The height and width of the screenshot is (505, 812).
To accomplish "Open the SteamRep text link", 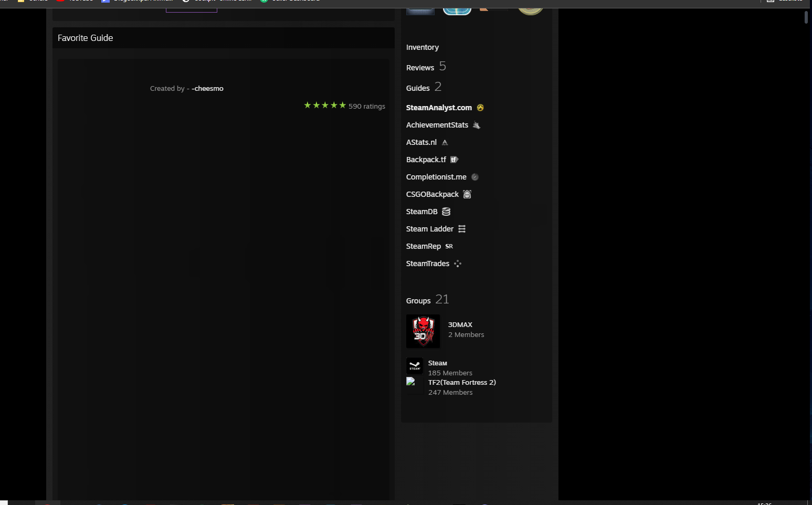I will point(424,246).
